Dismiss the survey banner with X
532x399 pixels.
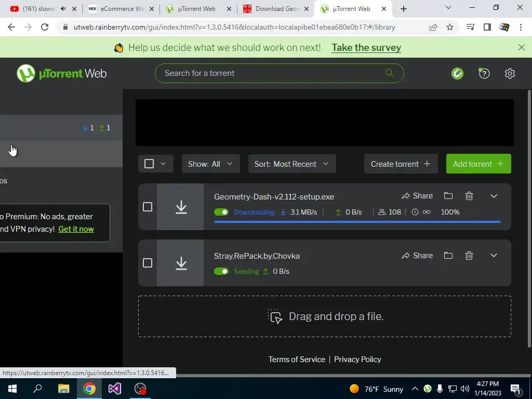click(521, 47)
